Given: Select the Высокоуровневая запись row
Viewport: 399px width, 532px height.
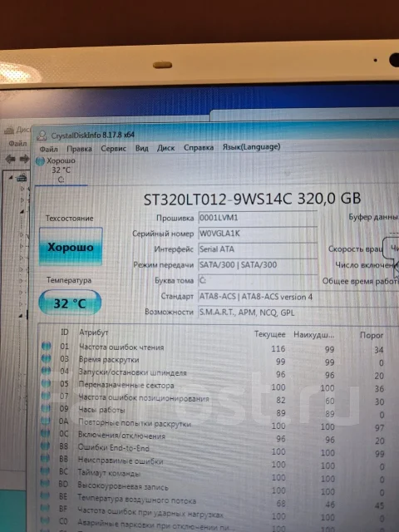Looking at the screenshot, I should 219,489.
